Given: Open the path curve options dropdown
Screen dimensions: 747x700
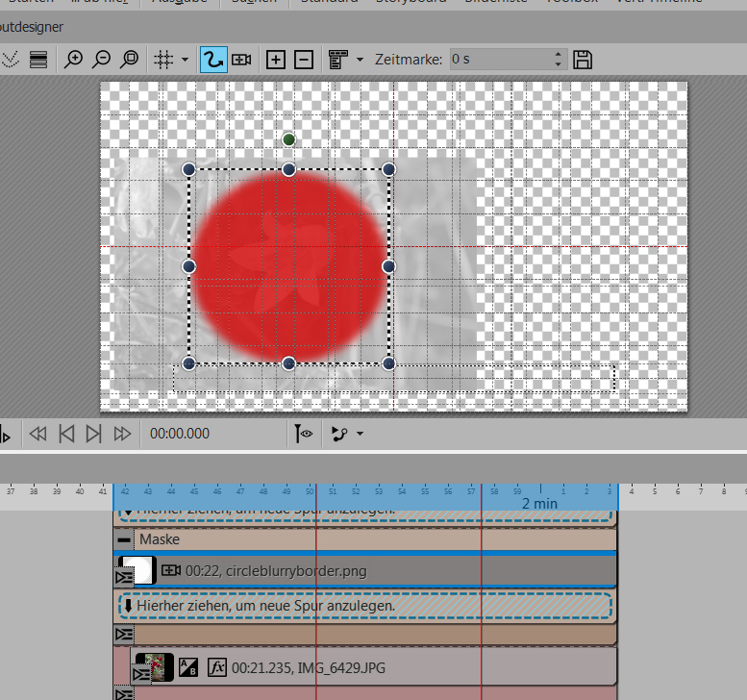Looking at the screenshot, I should 360,434.
